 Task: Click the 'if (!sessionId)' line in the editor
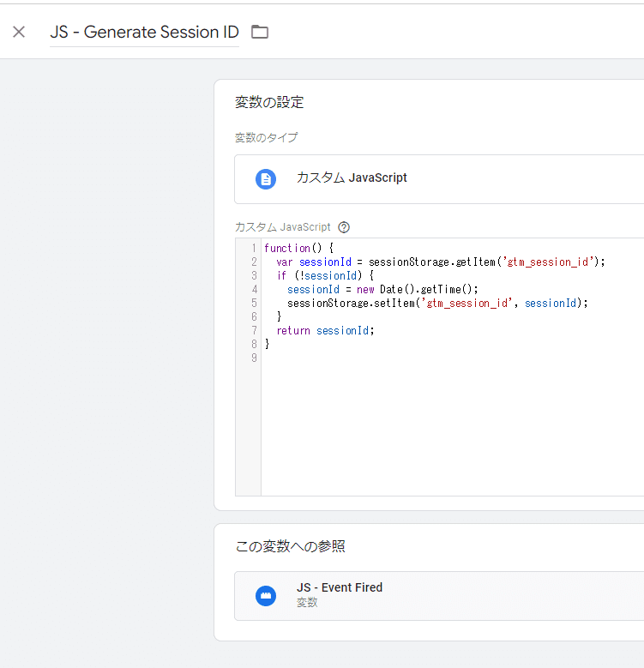point(325,275)
